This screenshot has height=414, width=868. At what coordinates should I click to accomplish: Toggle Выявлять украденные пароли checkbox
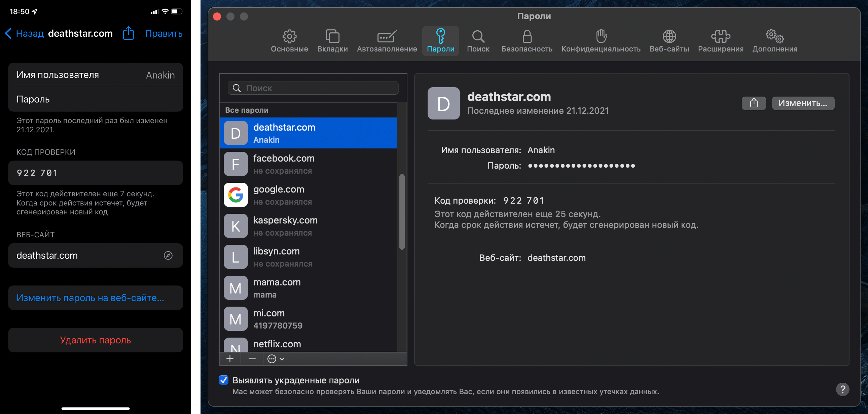pyautogui.click(x=223, y=380)
